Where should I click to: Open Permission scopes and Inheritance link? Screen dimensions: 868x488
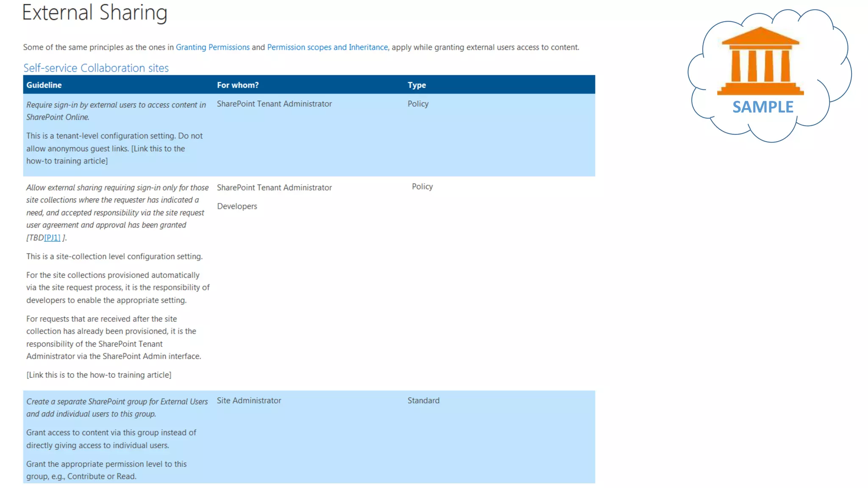point(327,47)
